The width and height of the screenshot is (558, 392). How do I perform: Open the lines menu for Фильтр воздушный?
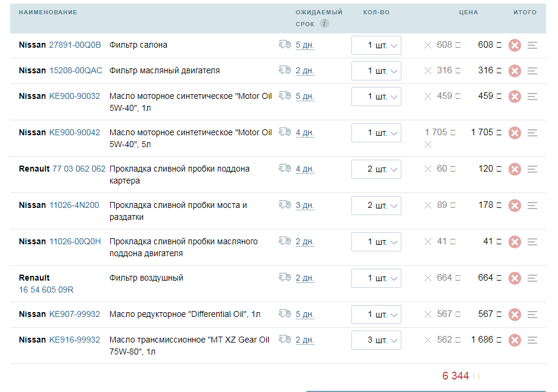pyautogui.click(x=532, y=278)
